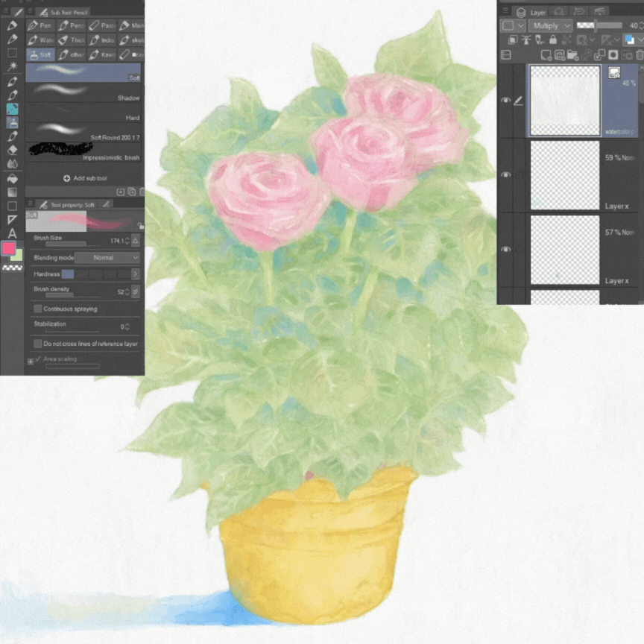Open the Blending mode Normal dropdown

pos(107,257)
